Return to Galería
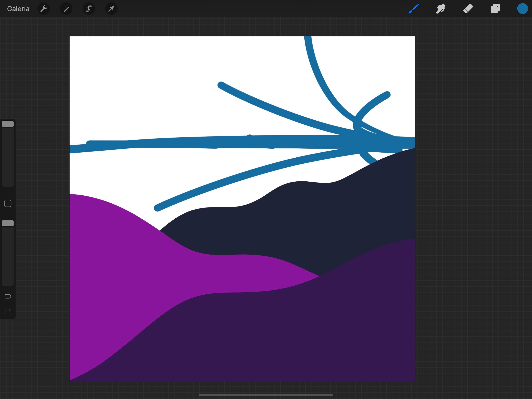532x399 pixels. (x=18, y=9)
